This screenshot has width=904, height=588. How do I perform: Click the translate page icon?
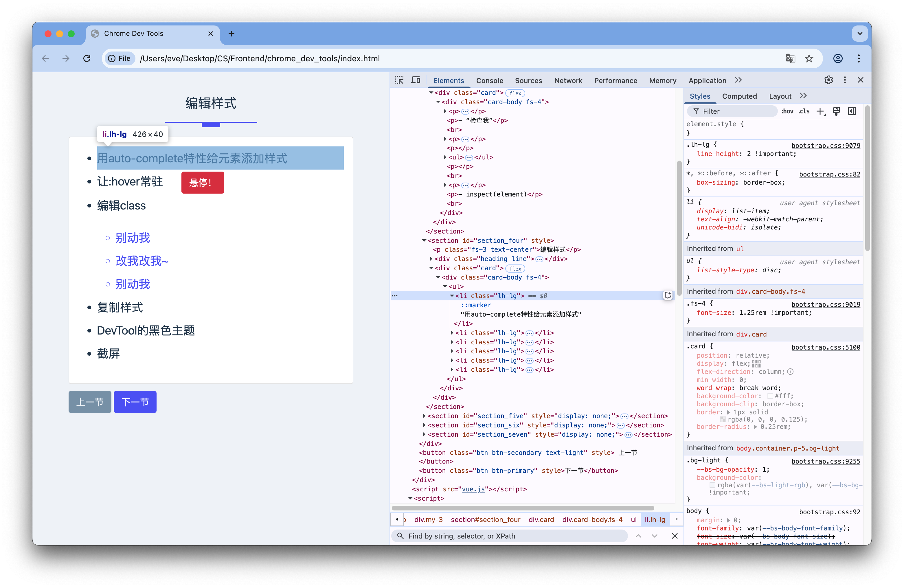(790, 58)
